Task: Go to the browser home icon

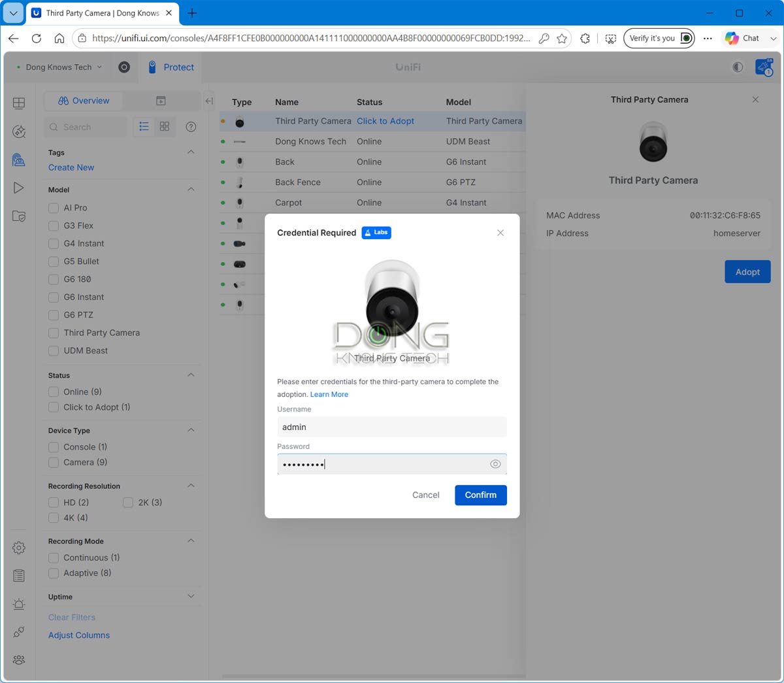Action: point(59,39)
